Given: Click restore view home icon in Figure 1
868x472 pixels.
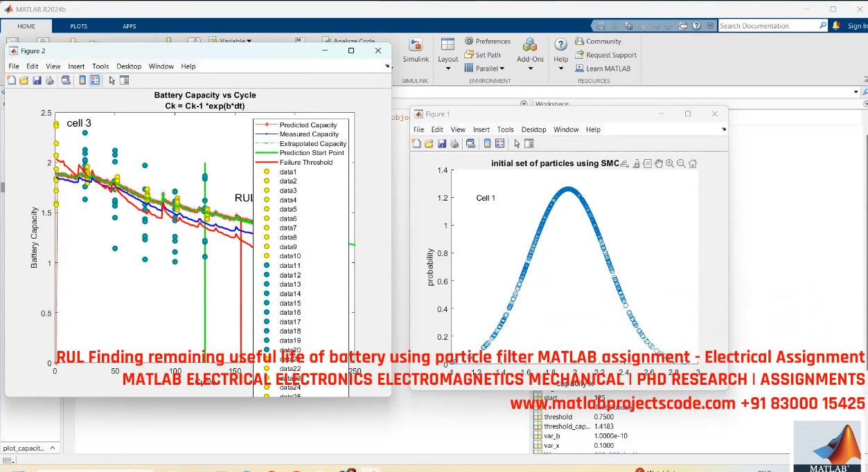Looking at the screenshot, I should 693,163.
